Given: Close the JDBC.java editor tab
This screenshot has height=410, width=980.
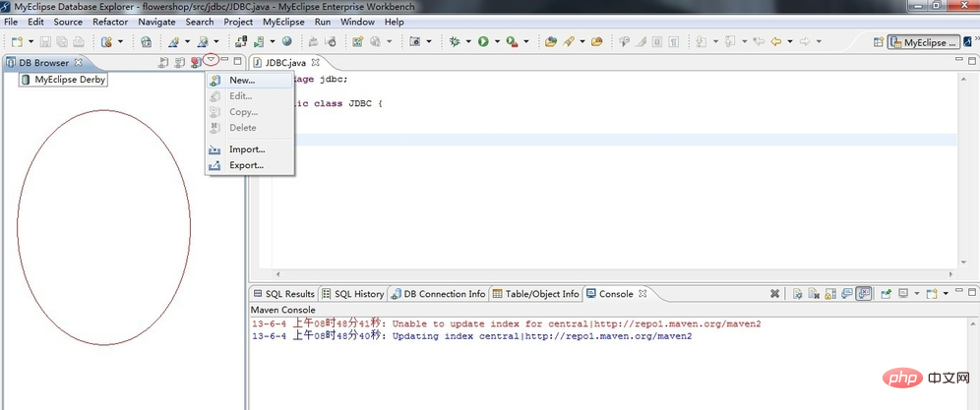Looking at the screenshot, I should coord(316,63).
